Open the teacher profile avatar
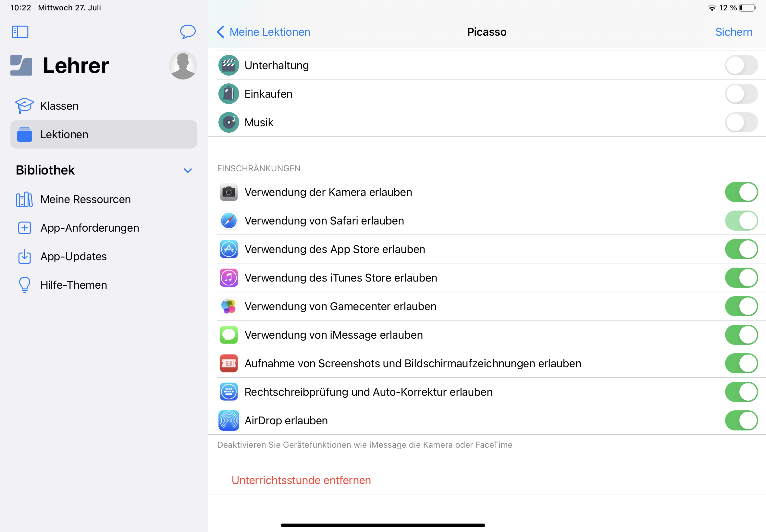The height and width of the screenshot is (532, 766). click(x=183, y=65)
